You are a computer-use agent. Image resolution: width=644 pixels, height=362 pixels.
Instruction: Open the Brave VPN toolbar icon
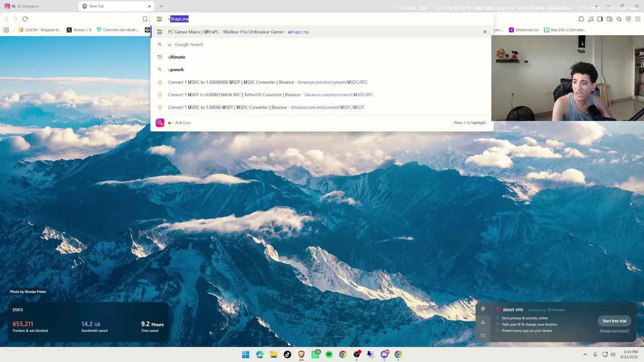628,19
